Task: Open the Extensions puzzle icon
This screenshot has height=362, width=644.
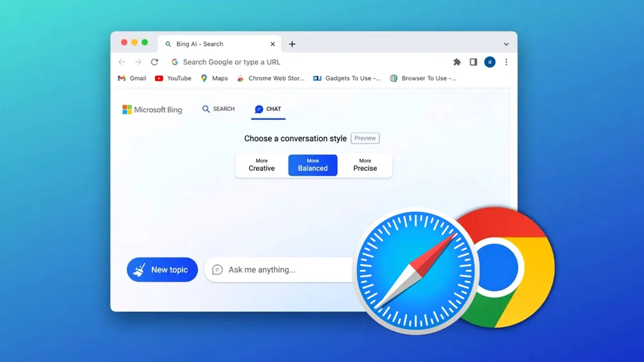Action: click(457, 62)
